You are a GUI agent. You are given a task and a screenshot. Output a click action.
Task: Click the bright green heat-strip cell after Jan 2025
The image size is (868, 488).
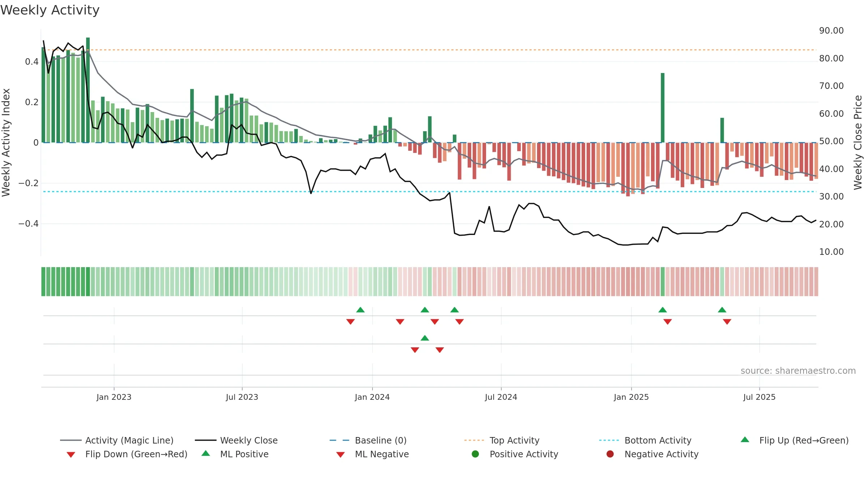click(663, 282)
